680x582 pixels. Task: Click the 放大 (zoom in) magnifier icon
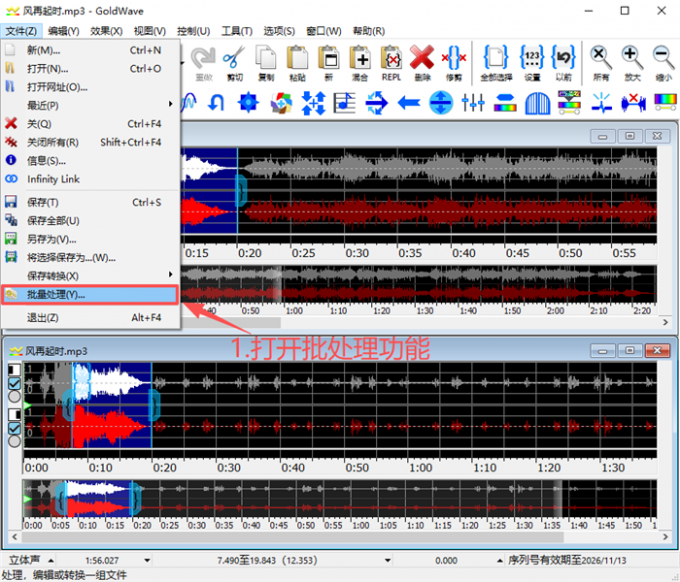(x=632, y=60)
